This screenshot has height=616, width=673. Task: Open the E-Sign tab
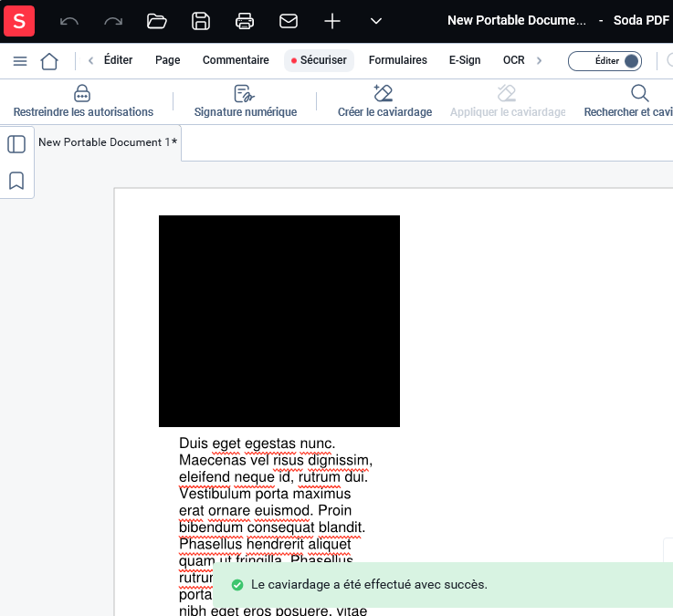coord(465,60)
